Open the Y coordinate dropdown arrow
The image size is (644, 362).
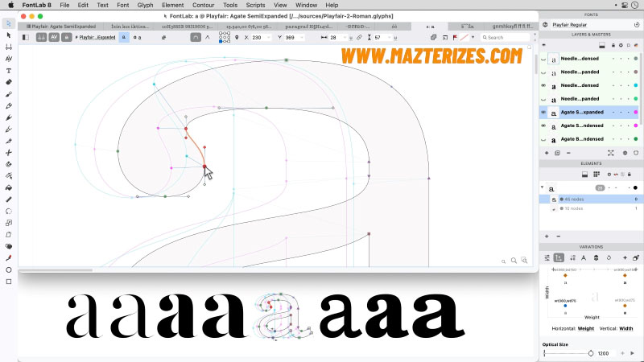302,37
